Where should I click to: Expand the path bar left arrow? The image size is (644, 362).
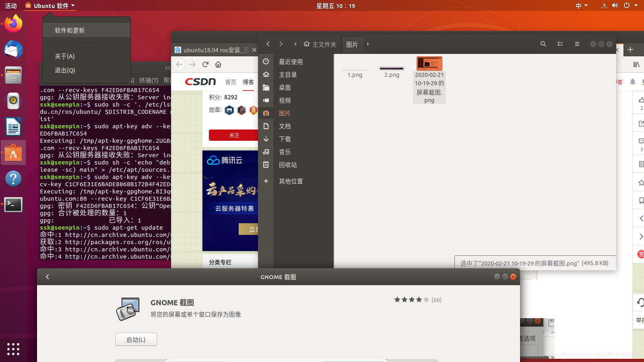pos(295,44)
